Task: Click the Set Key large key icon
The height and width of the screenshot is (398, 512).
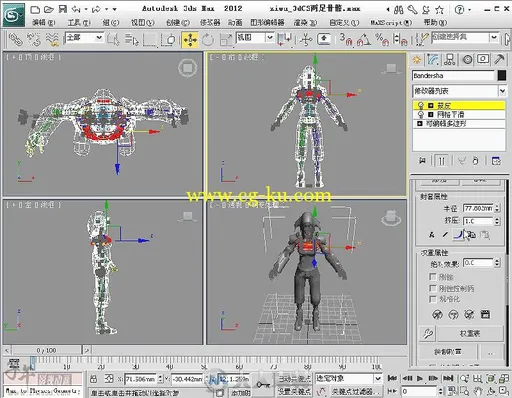Action: pyautogui.click(x=263, y=385)
